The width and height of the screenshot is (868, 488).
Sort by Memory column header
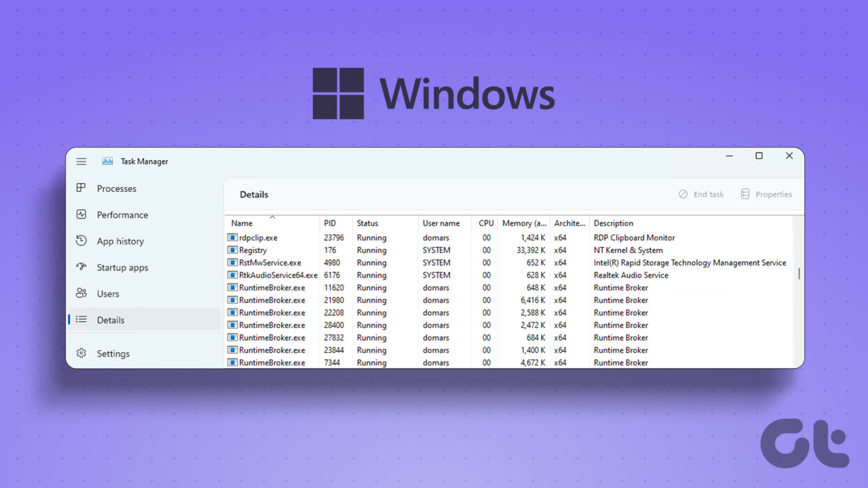coord(524,223)
